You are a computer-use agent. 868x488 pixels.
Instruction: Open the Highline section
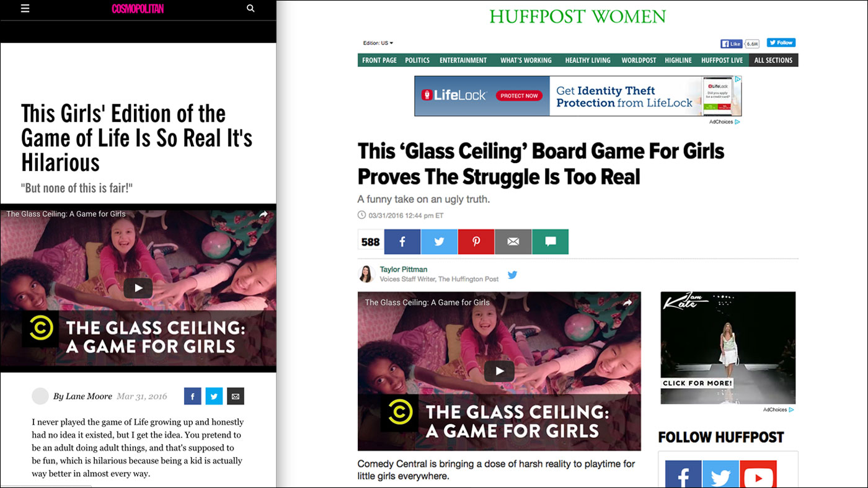(678, 60)
